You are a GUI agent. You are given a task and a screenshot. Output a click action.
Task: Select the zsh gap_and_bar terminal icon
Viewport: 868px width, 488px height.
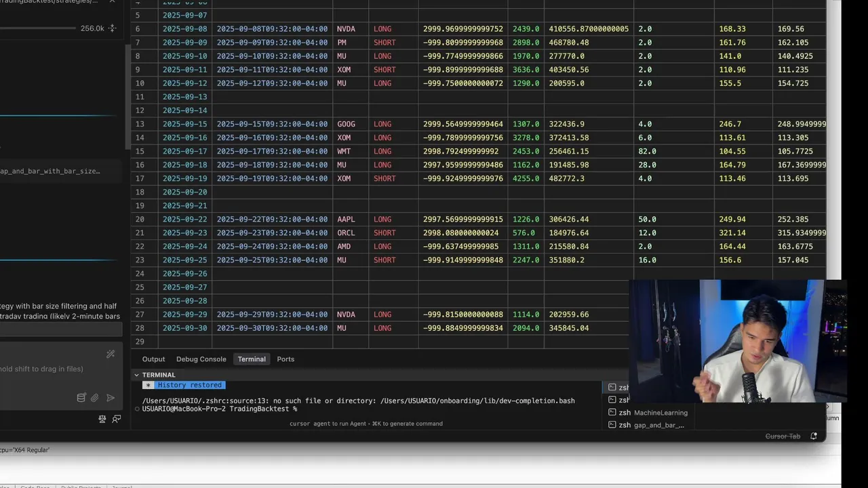coord(612,425)
